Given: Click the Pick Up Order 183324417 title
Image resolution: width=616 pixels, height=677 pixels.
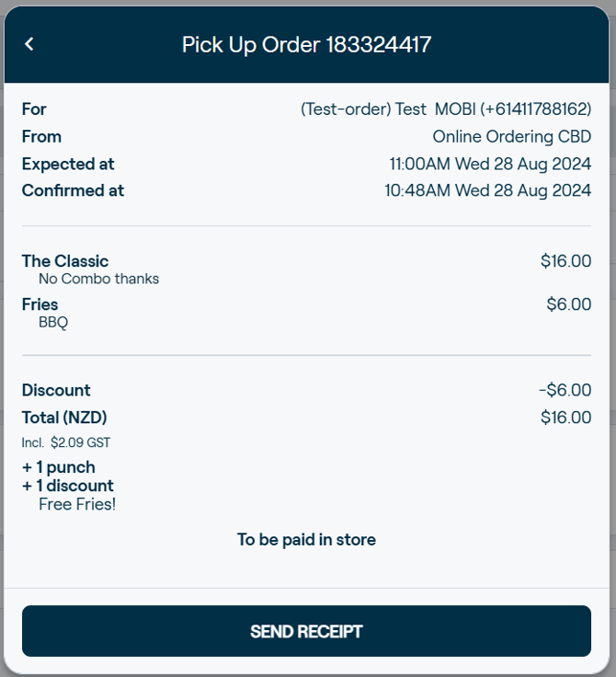Looking at the screenshot, I should [x=306, y=44].
